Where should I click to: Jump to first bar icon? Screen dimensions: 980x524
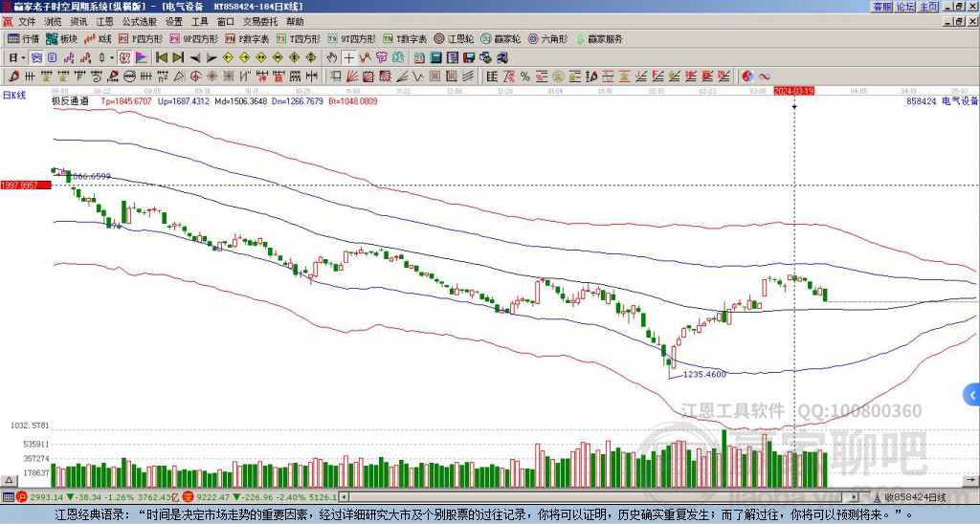[x=161, y=58]
